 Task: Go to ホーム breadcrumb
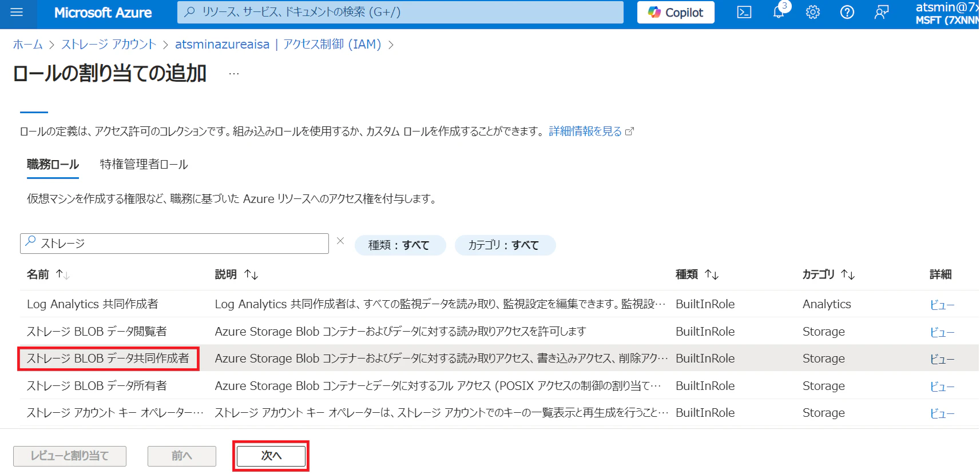click(28, 45)
